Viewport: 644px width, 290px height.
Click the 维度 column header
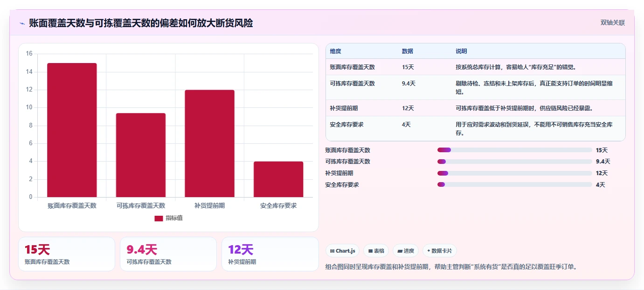pyautogui.click(x=335, y=51)
